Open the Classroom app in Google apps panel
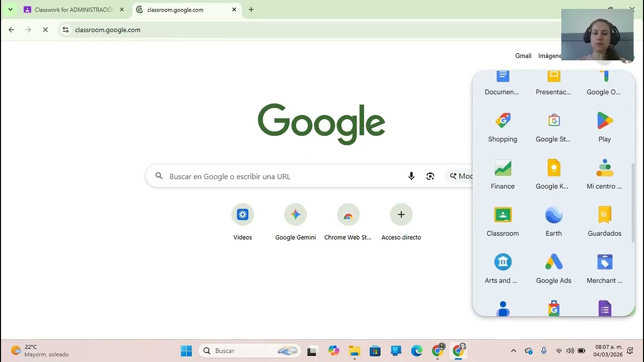The width and height of the screenshot is (644, 362). (x=503, y=222)
